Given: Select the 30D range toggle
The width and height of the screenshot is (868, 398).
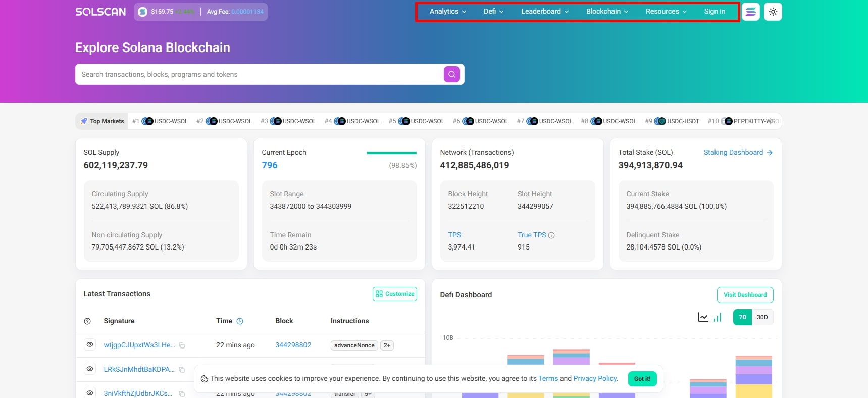Looking at the screenshot, I should pos(762,317).
